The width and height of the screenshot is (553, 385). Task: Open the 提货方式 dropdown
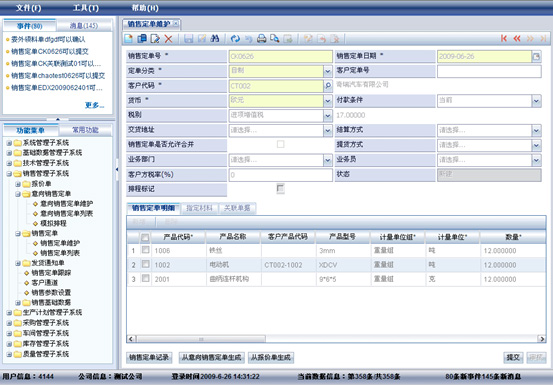536,145
